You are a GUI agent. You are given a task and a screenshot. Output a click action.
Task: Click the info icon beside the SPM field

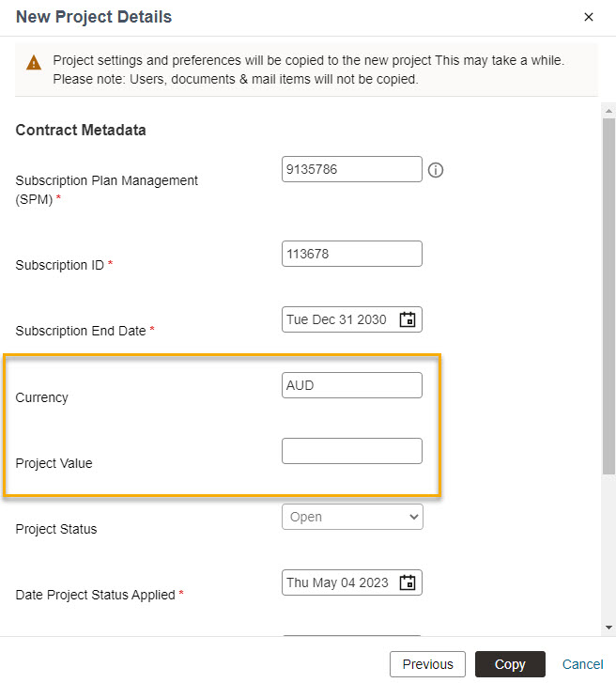(436, 170)
